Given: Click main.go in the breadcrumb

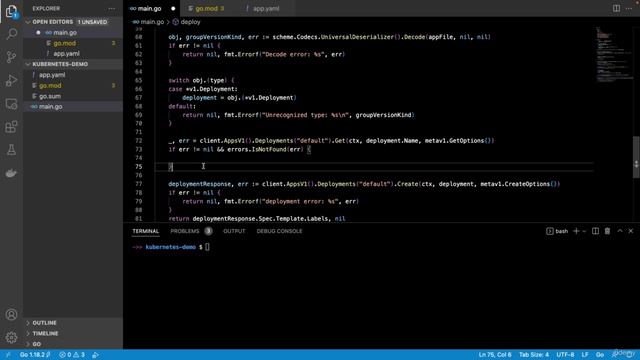Looking at the screenshot, I should click(152, 22).
